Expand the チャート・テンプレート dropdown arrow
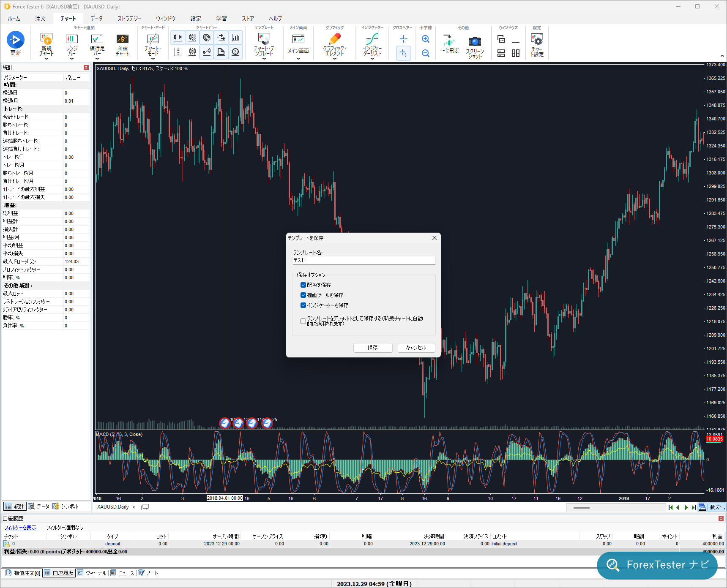727x588 pixels. click(264, 59)
